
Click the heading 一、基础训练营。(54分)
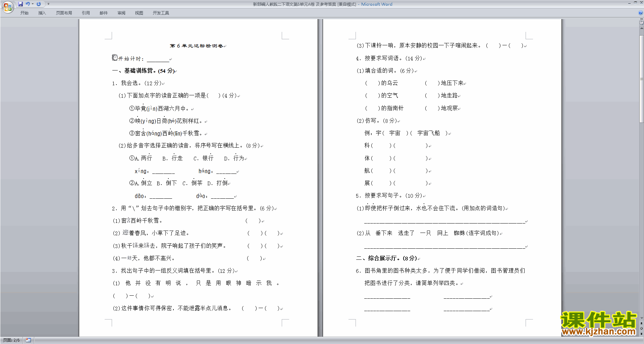[x=144, y=71]
